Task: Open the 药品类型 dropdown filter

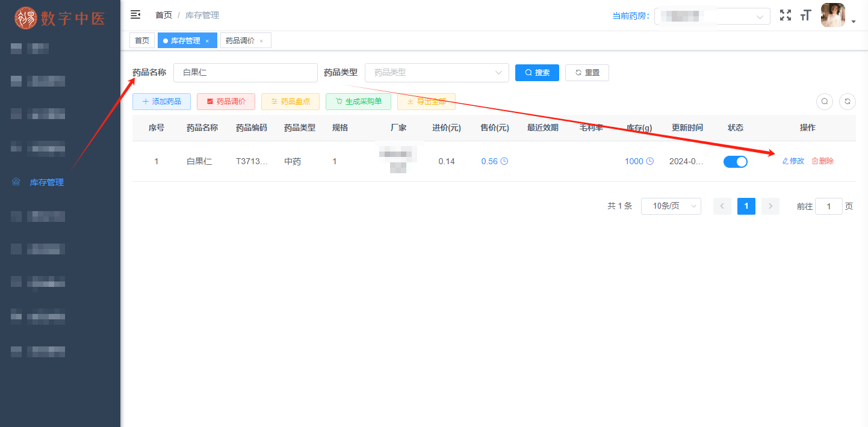Action: (437, 73)
